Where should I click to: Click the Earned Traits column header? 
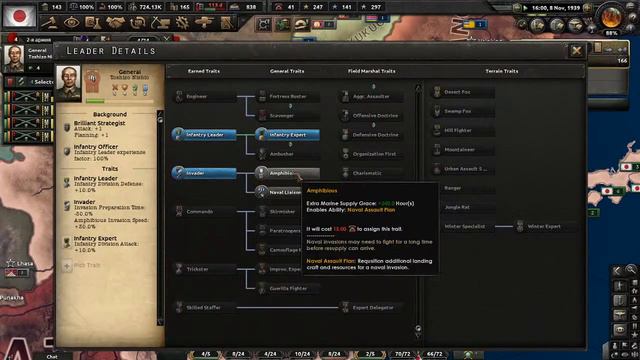click(x=204, y=71)
